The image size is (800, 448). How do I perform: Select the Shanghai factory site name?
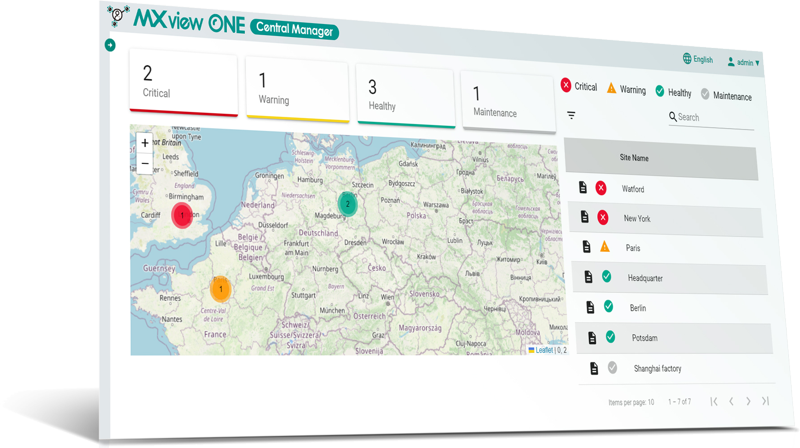657,368
